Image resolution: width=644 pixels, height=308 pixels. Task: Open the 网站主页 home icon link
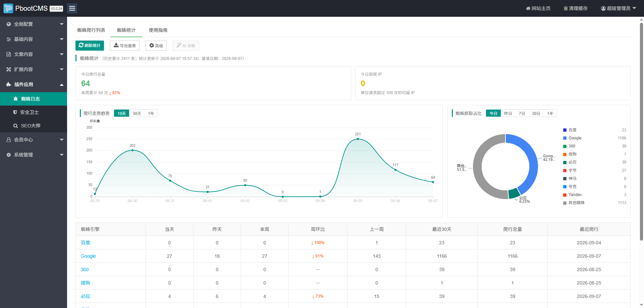pos(528,8)
